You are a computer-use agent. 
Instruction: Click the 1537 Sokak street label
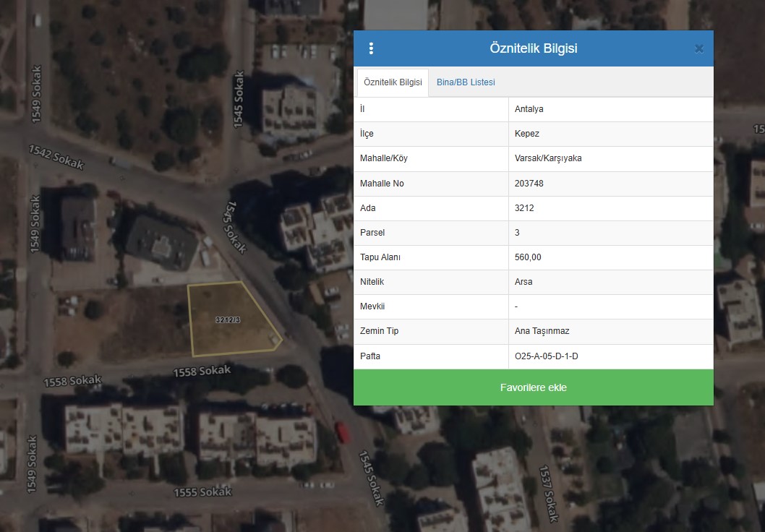click(x=549, y=494)
